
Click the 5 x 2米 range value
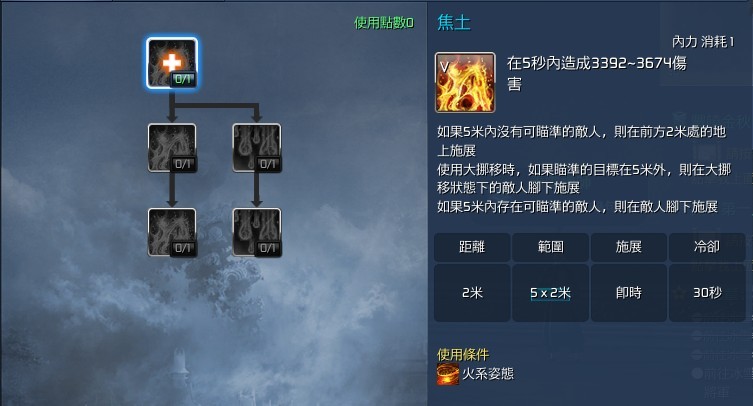(x=550, y=293)
